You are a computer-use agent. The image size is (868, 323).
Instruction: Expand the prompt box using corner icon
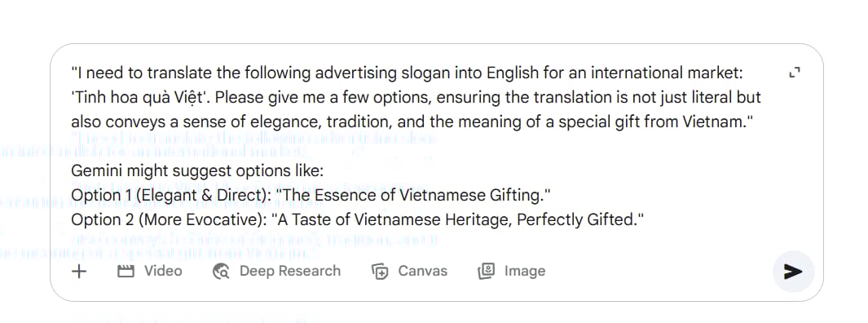(x=795, y=73)
